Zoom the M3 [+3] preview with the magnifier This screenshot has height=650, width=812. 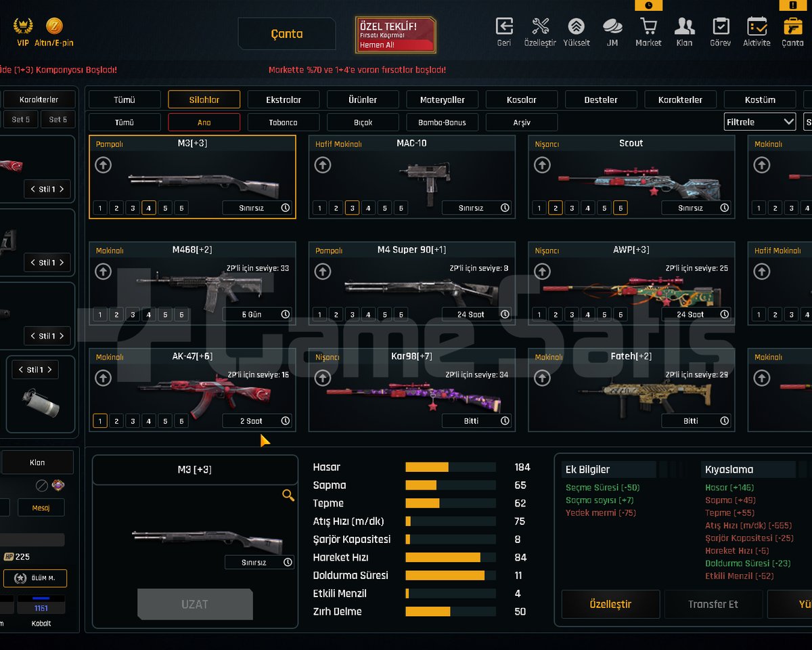click(x=288, y=496)
